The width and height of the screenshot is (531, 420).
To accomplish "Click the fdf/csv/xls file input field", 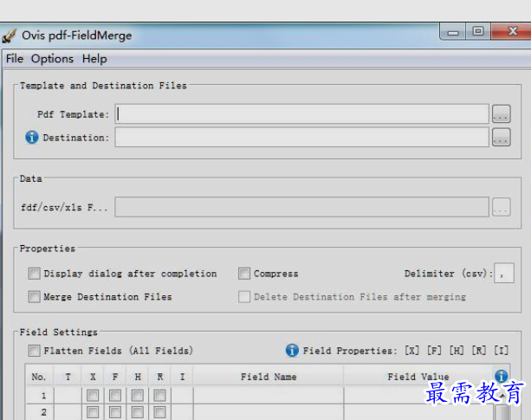I will pos(301,207).
